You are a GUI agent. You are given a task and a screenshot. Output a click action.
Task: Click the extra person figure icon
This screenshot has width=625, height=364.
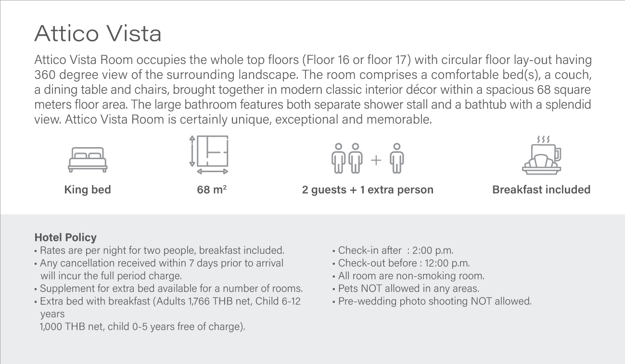396,158
